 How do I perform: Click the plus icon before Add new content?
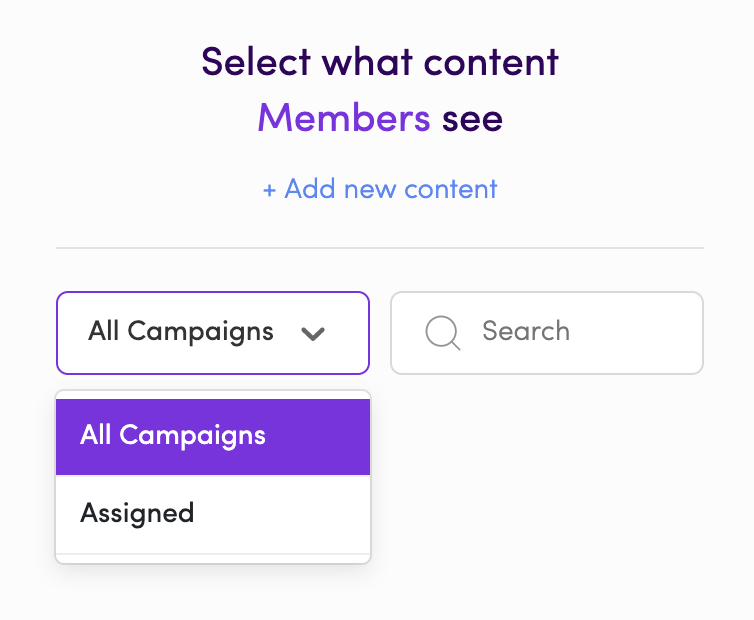269,190
